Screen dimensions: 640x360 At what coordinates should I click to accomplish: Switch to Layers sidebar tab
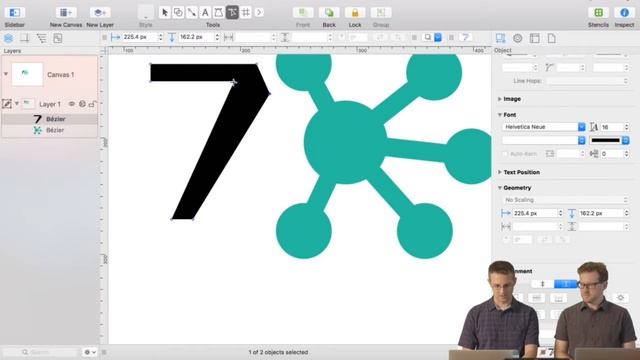coord(9,38)
